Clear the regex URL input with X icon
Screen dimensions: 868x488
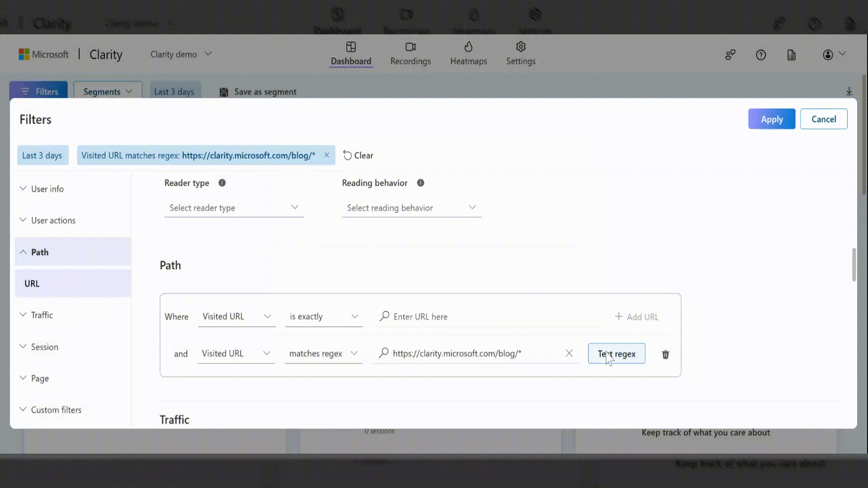[x=569, y=353]
